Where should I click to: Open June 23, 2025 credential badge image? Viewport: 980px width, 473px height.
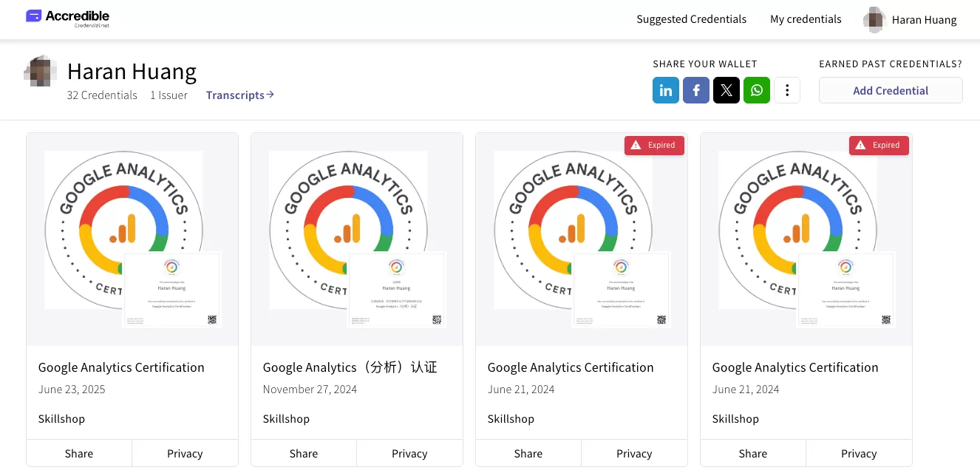(x=132, y=239)
